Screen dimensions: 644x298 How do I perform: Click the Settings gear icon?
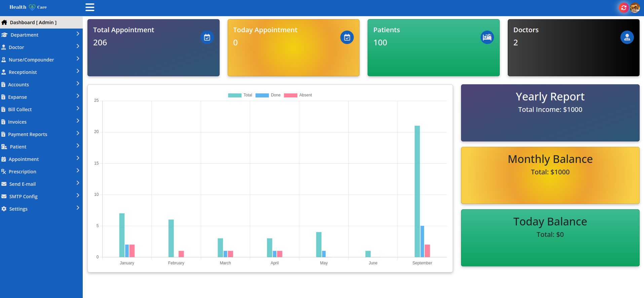click(4, 209)
